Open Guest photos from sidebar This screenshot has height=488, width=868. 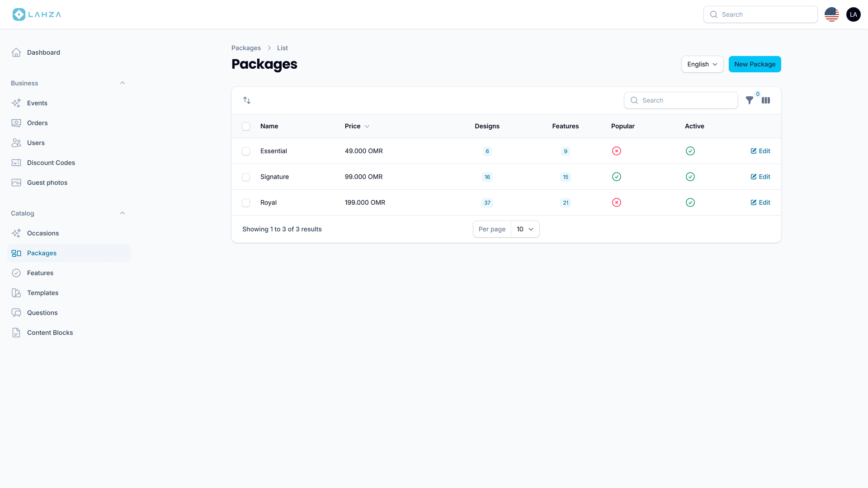[69, 183]
